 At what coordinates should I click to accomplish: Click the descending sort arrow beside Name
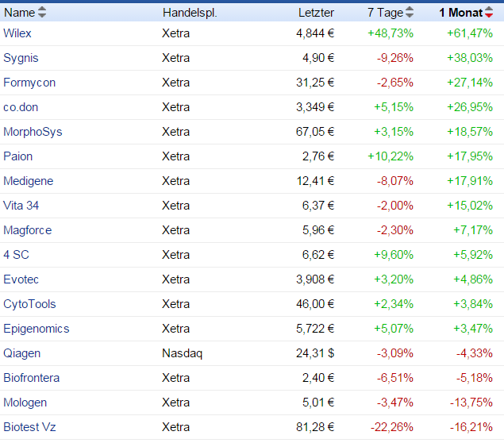pyautogui.click(x=42, y=16)
